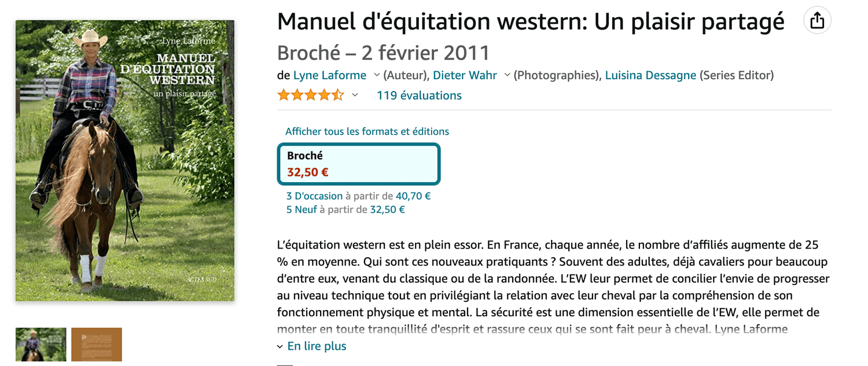The image size is (868, 366).
Task: Click the new price 32,50 € under Neuf
Action: 387,209
